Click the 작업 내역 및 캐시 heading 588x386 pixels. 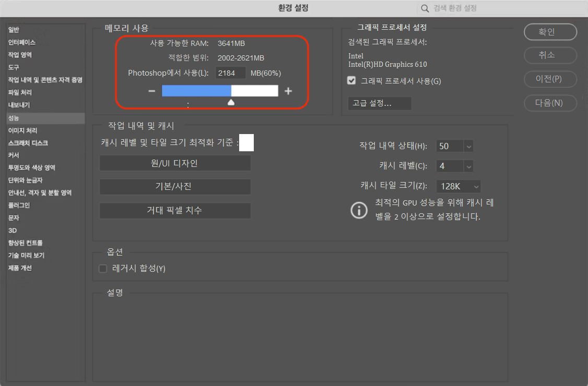coord(141,126)
